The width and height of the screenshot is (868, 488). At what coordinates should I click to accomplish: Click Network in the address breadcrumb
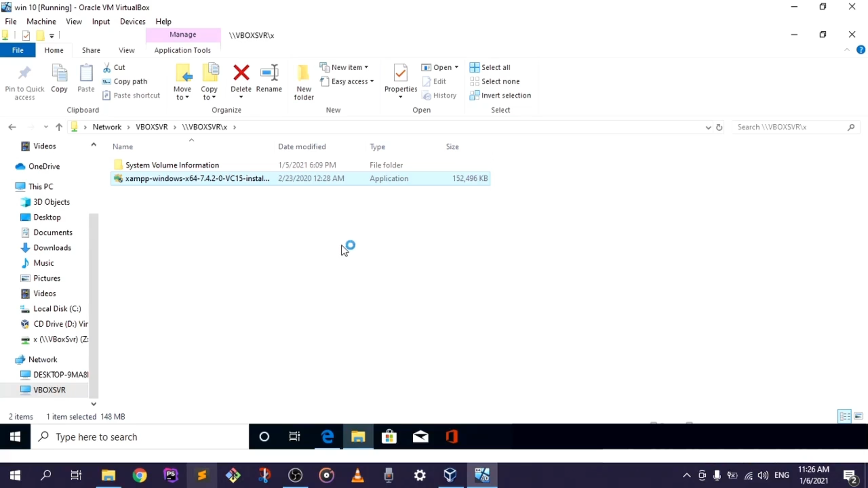(107, 127)
